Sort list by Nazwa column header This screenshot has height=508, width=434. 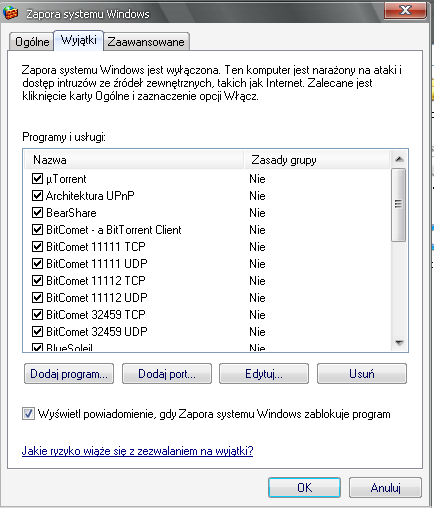(x=134, y=160)
